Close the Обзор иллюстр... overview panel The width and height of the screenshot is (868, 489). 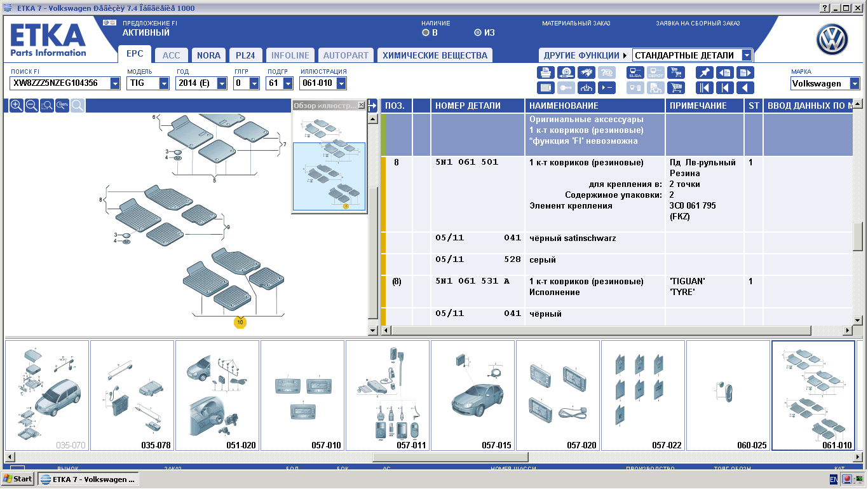tap(362, 105)
